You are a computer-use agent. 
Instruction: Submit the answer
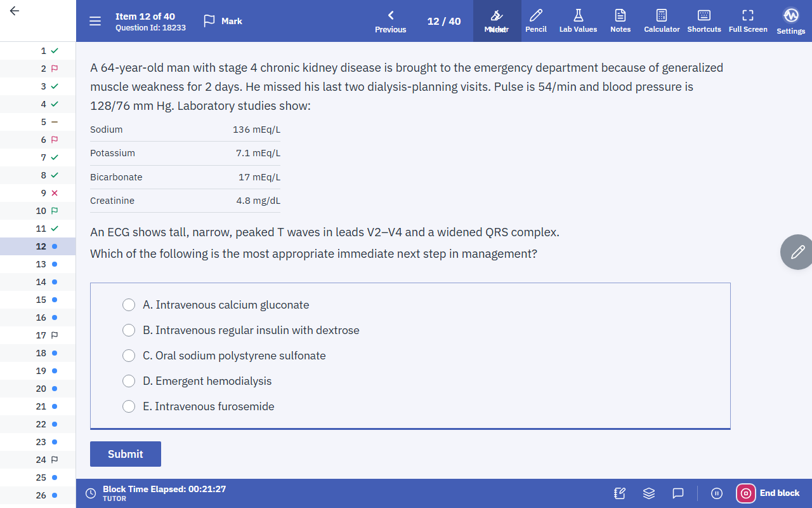126,454
